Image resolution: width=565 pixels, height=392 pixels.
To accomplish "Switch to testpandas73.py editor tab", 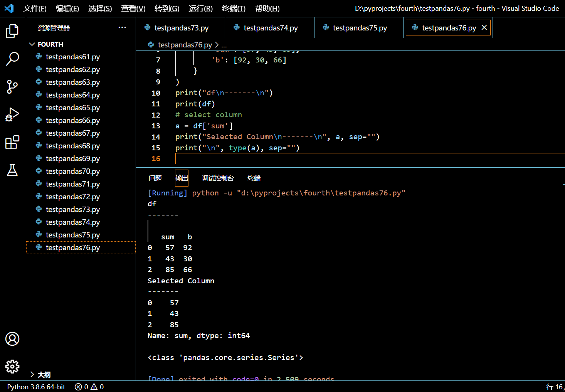I will 180,28.
